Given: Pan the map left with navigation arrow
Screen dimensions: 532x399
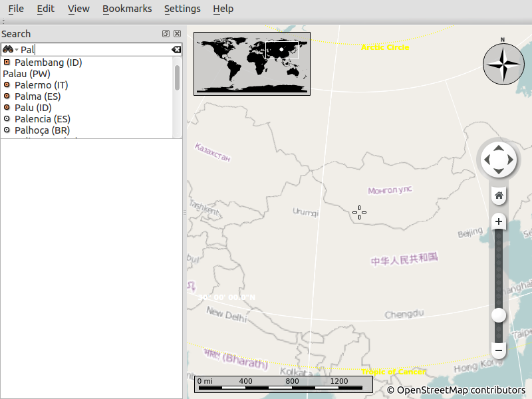Looking at the screenshot, I should click(486, 160).
